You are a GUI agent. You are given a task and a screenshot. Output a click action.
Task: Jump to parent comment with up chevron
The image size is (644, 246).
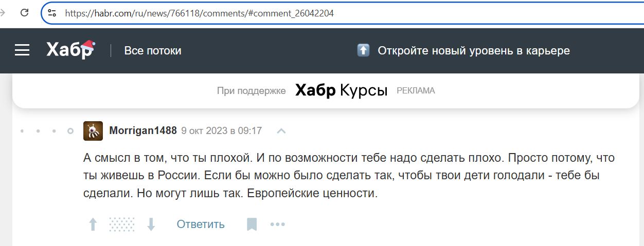[281, 131]
